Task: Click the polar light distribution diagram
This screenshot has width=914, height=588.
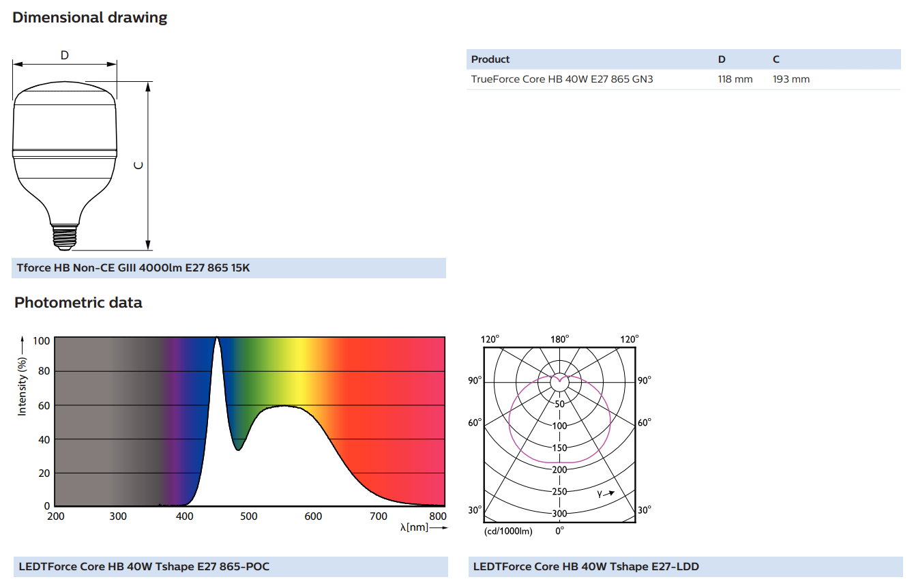Action: click(x=559, y=435)
